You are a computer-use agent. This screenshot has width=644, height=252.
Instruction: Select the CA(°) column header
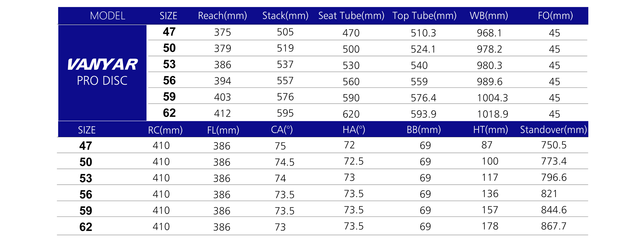coord(282,130)
